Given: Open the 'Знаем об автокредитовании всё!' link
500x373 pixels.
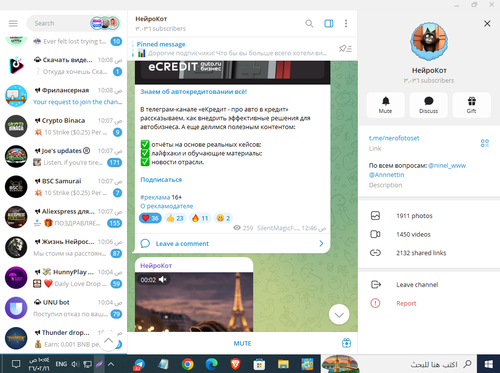Looking at the screenshot, I should 194,92.
